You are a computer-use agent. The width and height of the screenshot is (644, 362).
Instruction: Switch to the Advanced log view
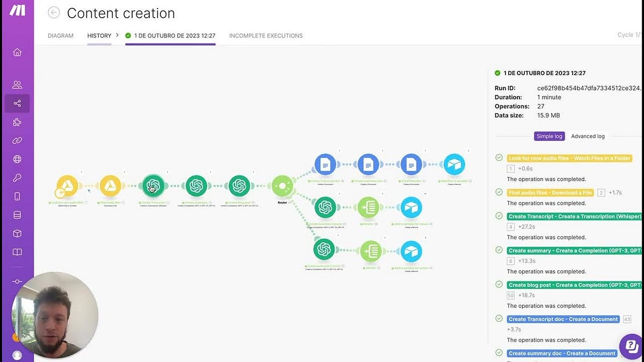pyautogui.click(x=588, y=136)
